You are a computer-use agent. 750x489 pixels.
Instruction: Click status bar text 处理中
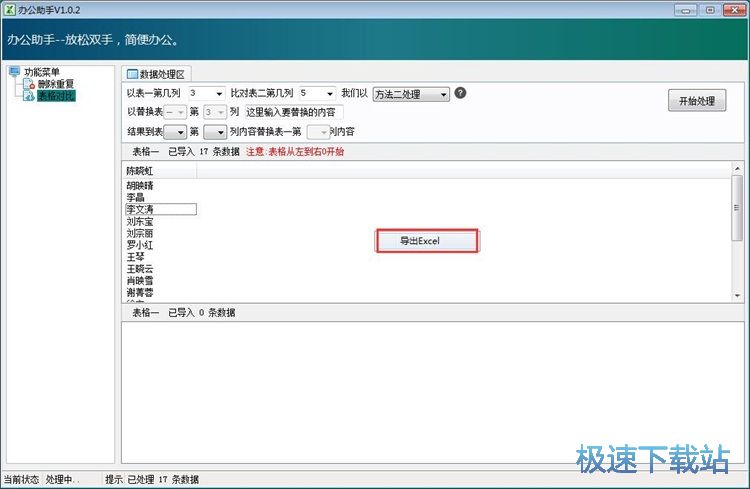63,479
